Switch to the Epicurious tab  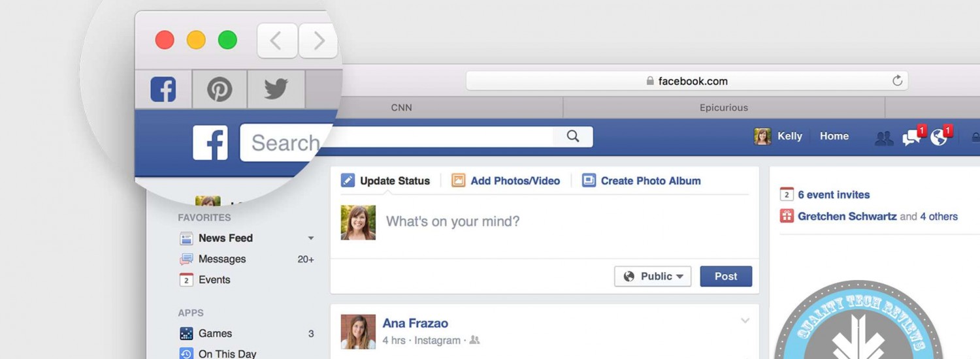coord(723,108)
